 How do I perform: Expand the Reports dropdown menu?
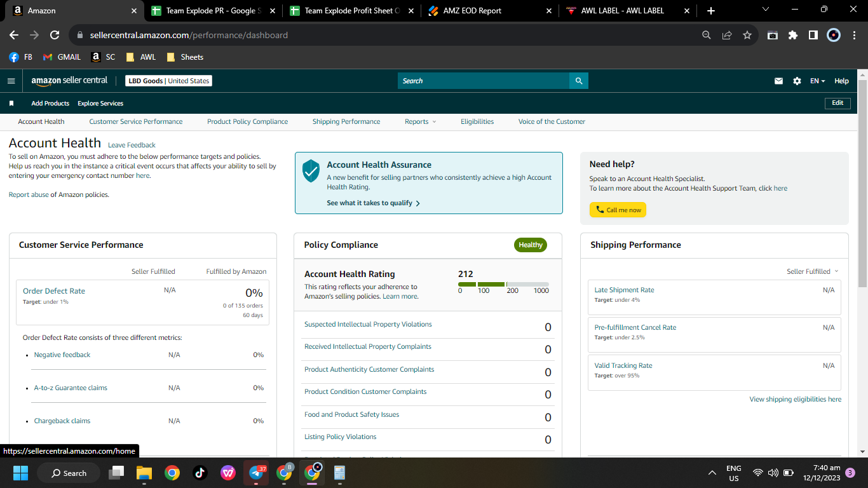pos(420,121)
